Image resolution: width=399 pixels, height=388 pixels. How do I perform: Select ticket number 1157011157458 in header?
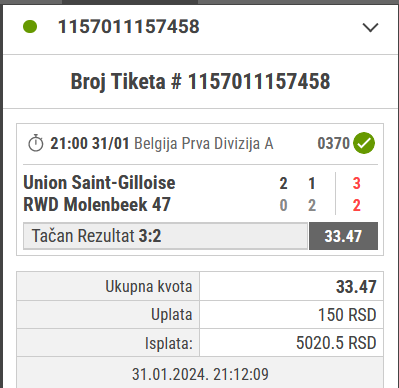(x=129, y=27)
